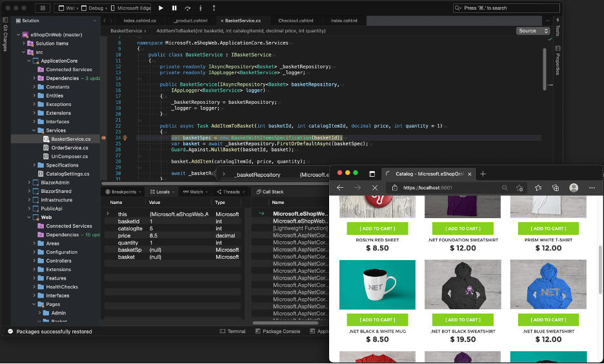Viewport: 604px width, 364px height.
Task: Add Roslyn Red Sheet to cart
Action: tap(377, 228)
